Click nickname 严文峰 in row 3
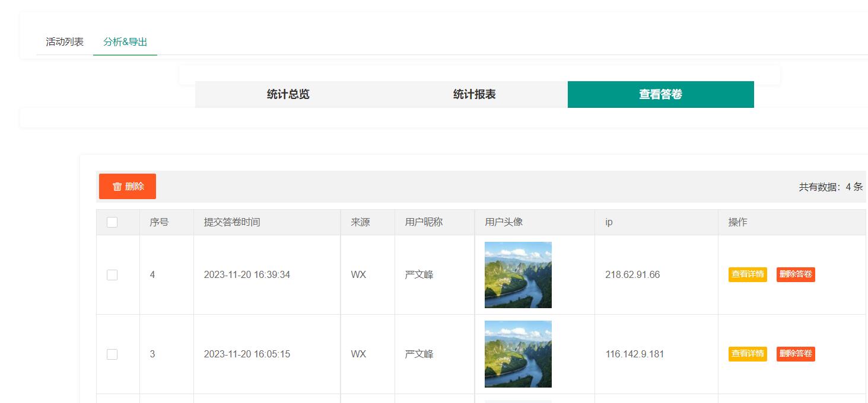The height and width of the screenshot is (403, 868). point(419,354)
